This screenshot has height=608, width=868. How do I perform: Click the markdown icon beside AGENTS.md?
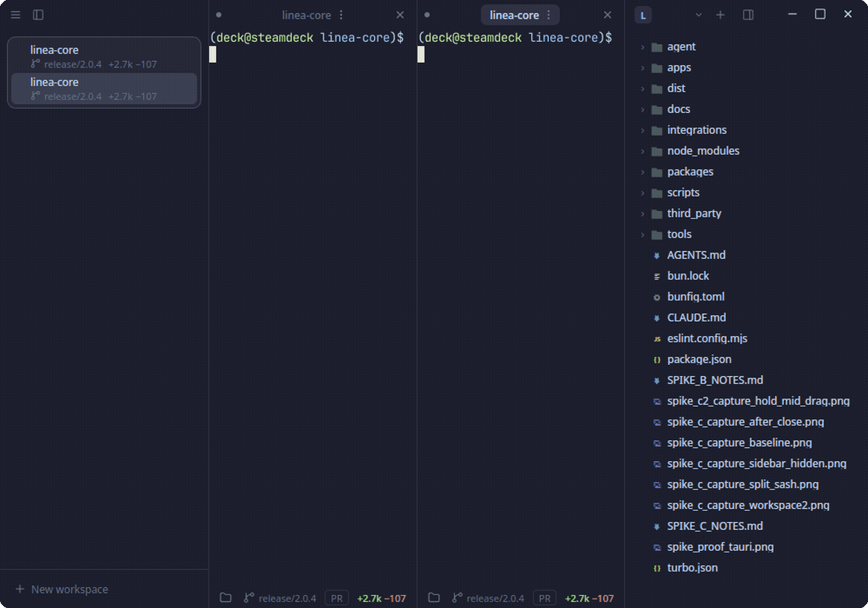[657, 256]
